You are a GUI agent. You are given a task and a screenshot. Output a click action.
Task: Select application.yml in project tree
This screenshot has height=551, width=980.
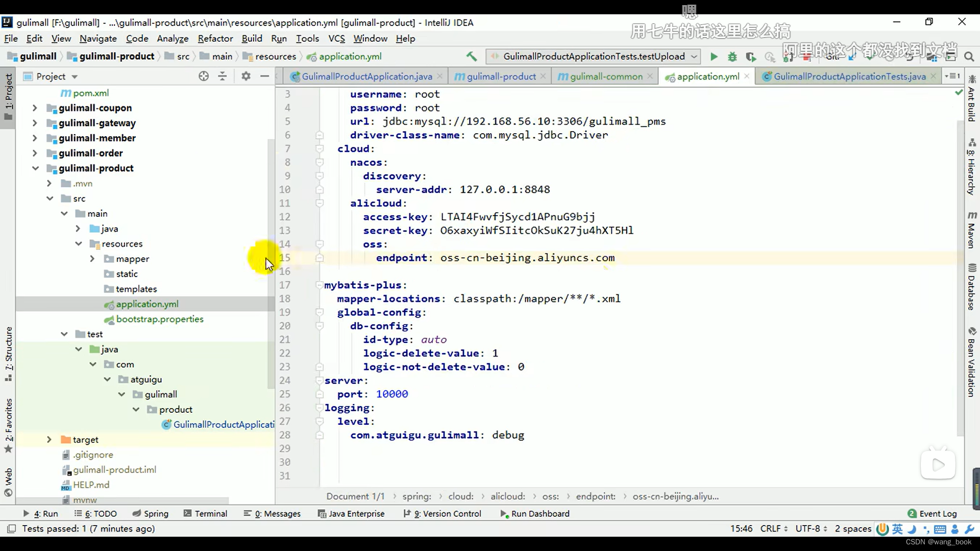pos(141,304)
